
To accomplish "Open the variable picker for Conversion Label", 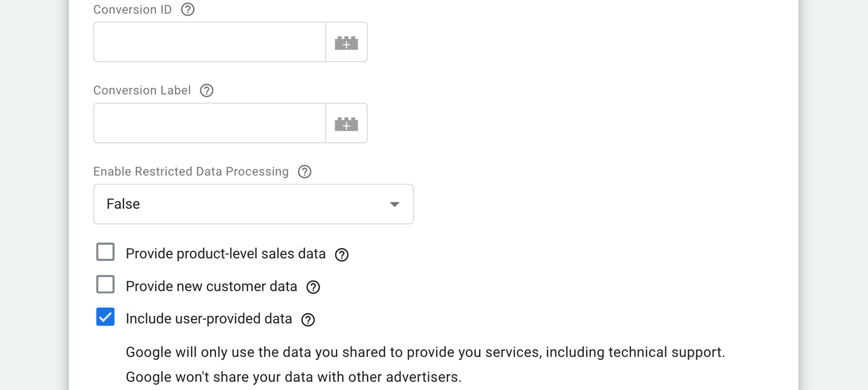I will click(x=346, y=123).
